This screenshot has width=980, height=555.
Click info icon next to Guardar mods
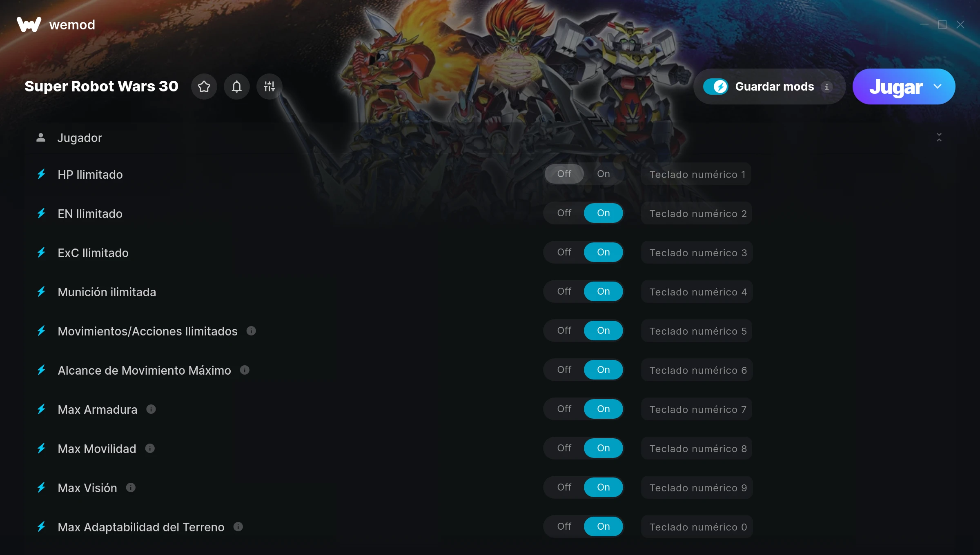click(827, 87)
